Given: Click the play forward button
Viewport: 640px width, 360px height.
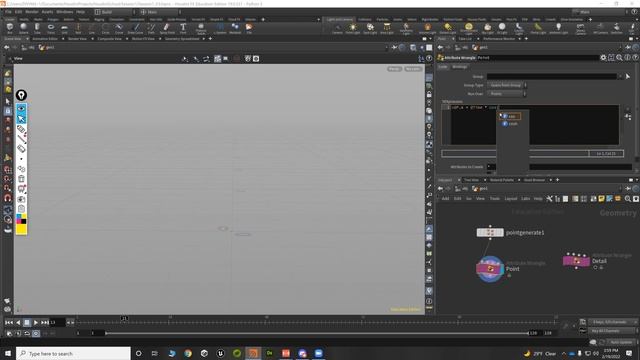Looking at the screenshot, I should [36, 322].
